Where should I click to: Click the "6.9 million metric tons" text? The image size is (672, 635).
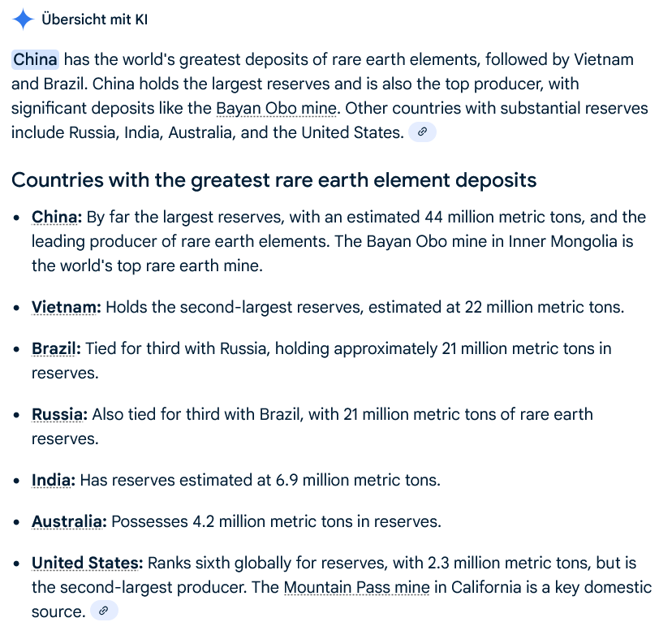358,480
